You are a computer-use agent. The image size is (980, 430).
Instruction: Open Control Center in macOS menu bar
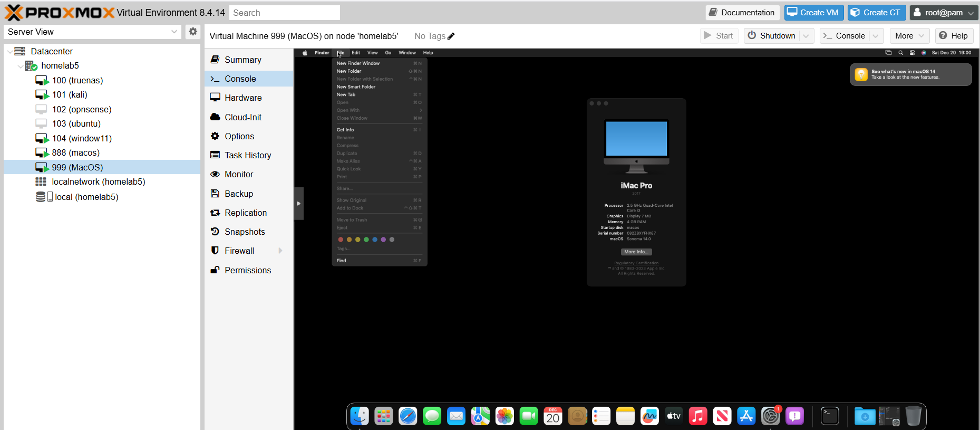(912, 53)
